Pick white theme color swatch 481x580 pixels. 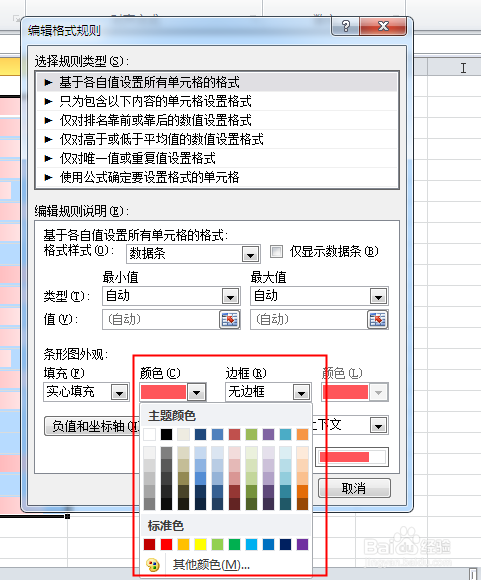tap(149, 434)
